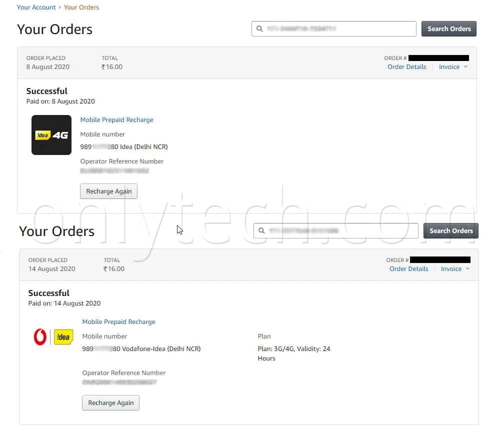Click the Idea 4G logo thumbnail
This screenshot has width=498, height=448.
pos(51,135)
